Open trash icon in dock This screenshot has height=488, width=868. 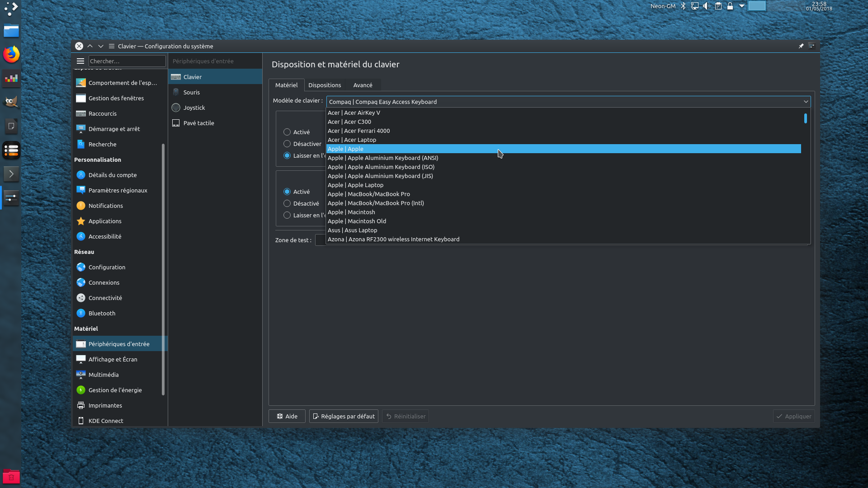coord(11,476)
